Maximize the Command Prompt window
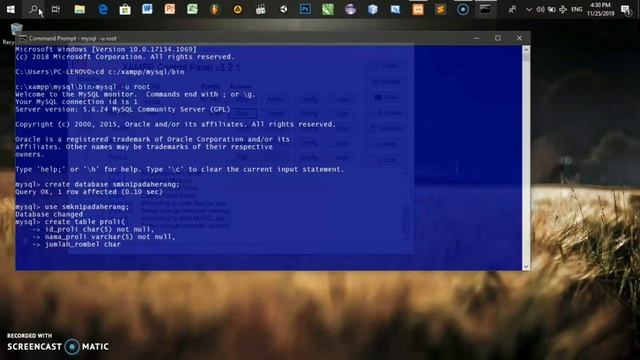This screenshot has height=360, width=640. tap(498, 38)
